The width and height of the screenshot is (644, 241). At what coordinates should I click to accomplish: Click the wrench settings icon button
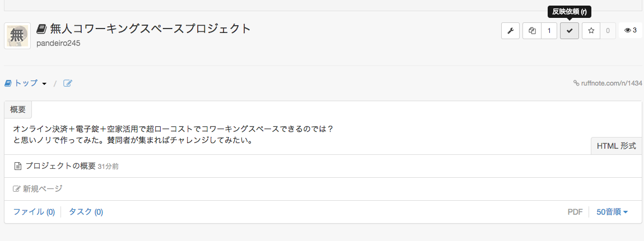pyautogui.click(x=510, y=31)
